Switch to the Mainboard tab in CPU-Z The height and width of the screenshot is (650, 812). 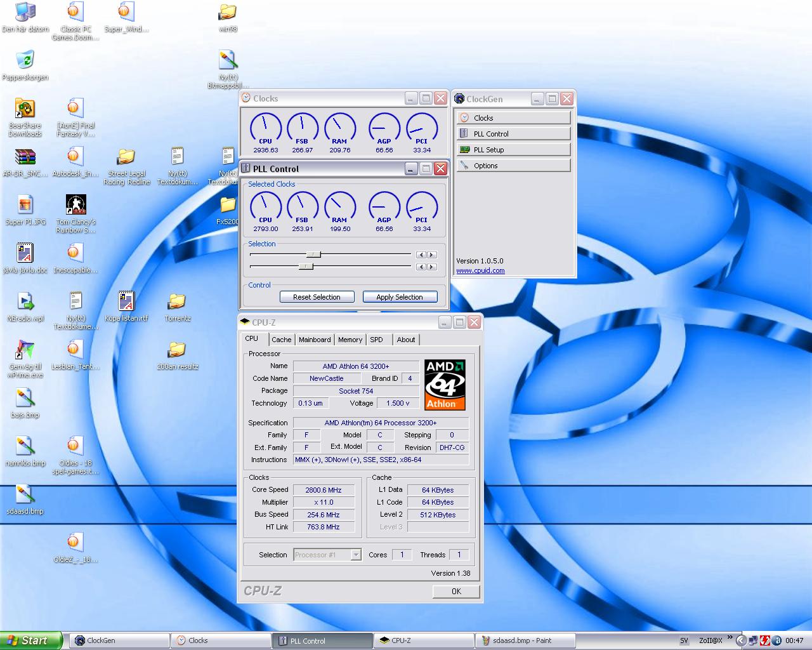point(315,340)
